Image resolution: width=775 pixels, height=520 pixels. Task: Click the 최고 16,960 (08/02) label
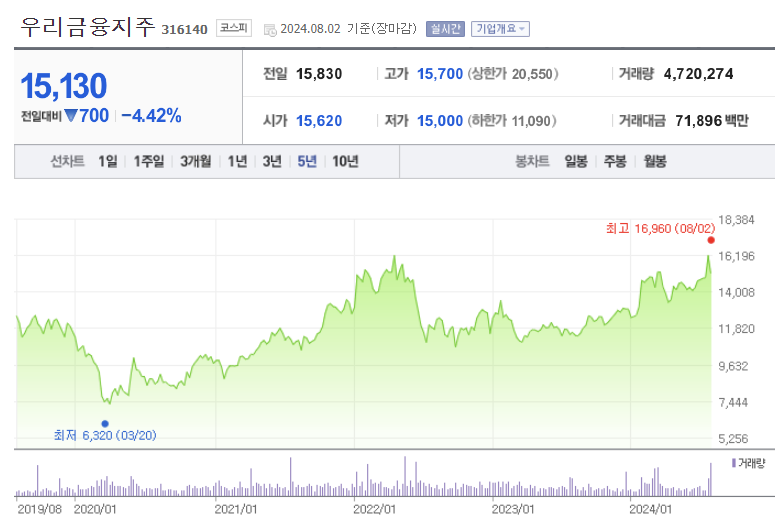660,228
